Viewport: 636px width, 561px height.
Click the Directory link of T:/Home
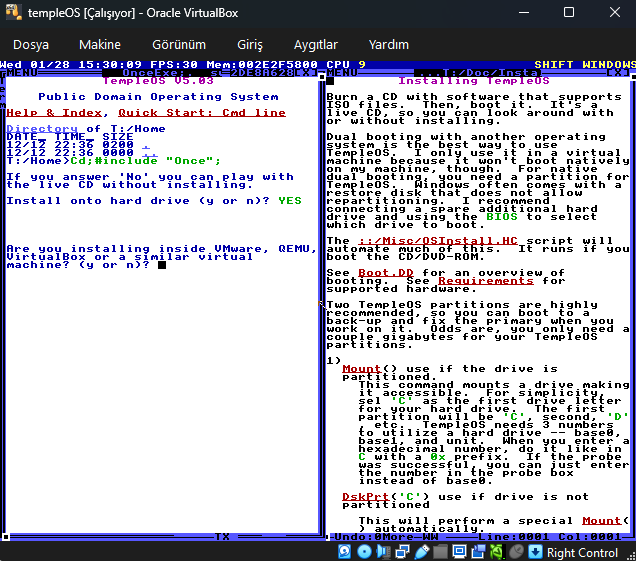(x=42, y=129)
